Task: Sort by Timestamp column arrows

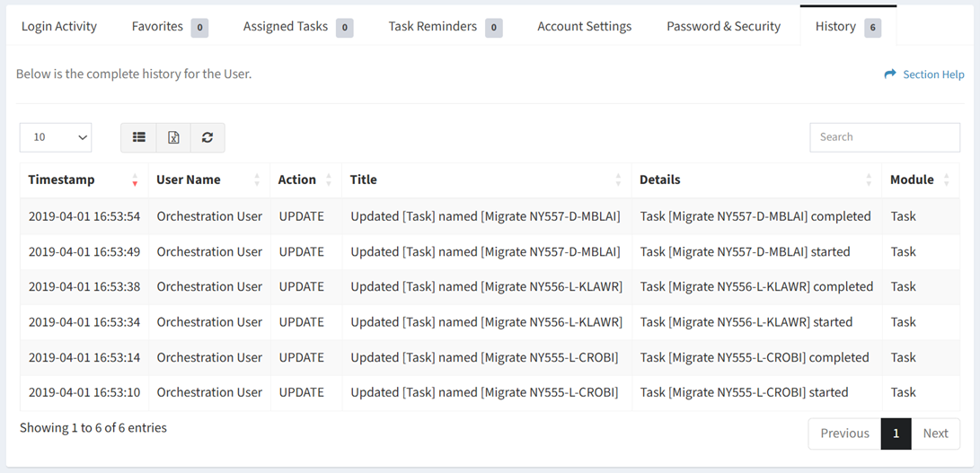Action: pyautogui.click(x=135, y=180)
